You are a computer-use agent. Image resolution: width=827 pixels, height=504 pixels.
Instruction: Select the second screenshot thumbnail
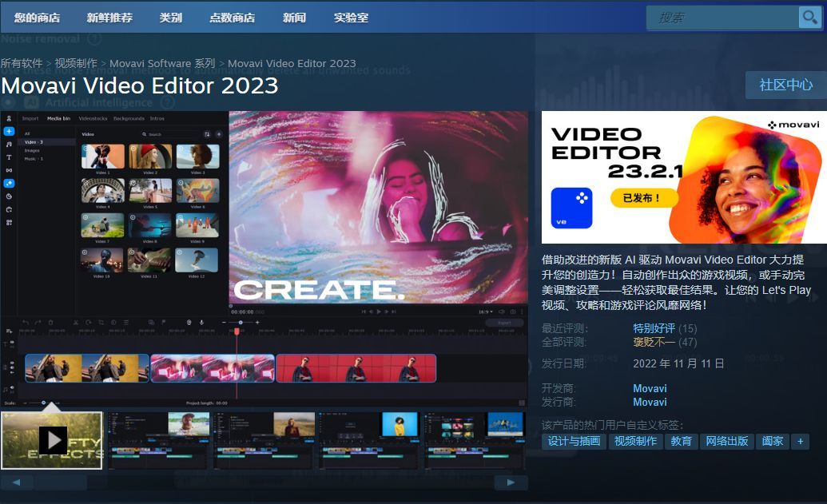(157, 440)
